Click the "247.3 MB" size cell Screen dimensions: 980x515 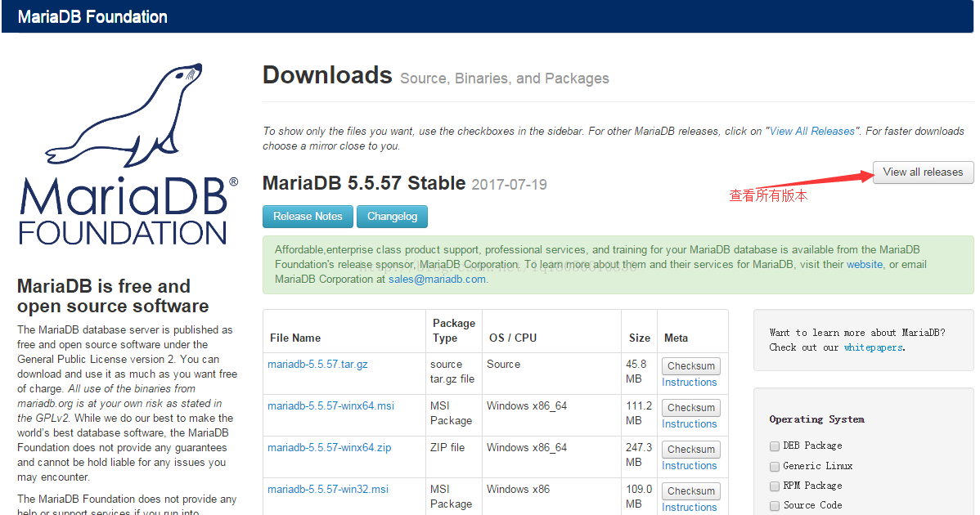pyautogui.click(x=639, y=455)
